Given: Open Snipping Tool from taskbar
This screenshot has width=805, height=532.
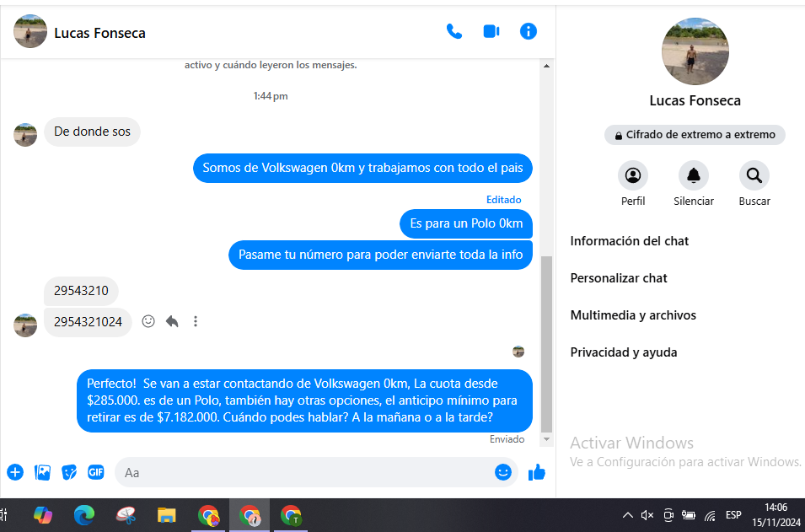Looking at the screenshot, I should tap(126, 515).
